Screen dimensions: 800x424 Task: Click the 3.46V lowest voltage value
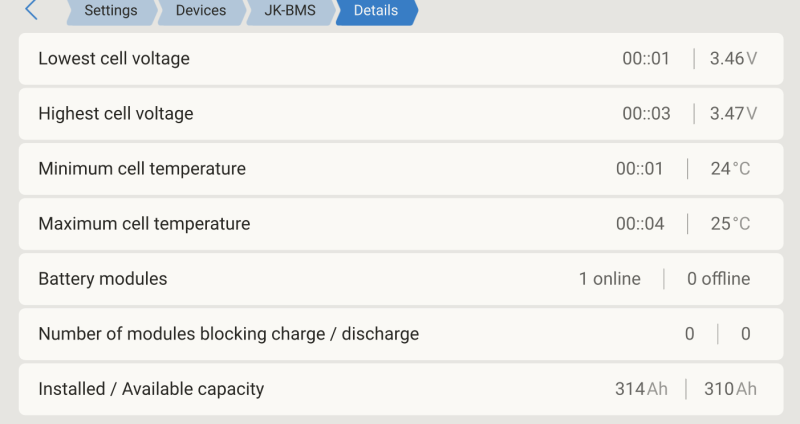coord(733,59)
